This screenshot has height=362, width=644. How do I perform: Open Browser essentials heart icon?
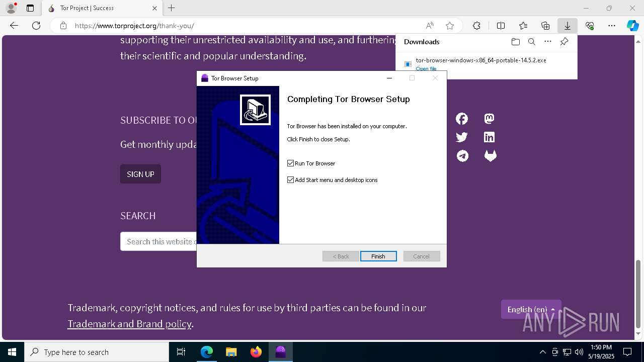[590, 26]
